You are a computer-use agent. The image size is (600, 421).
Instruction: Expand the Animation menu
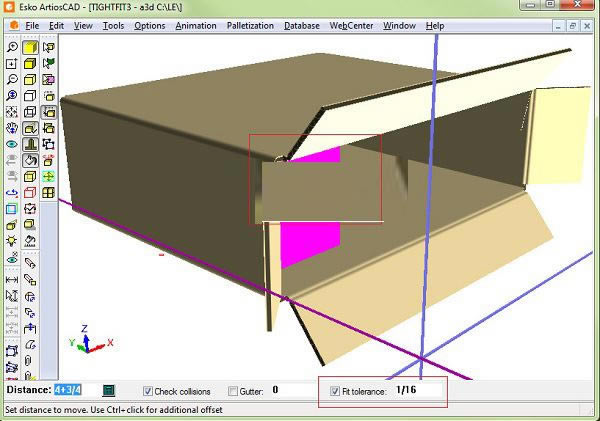click(x=195, y=25)
